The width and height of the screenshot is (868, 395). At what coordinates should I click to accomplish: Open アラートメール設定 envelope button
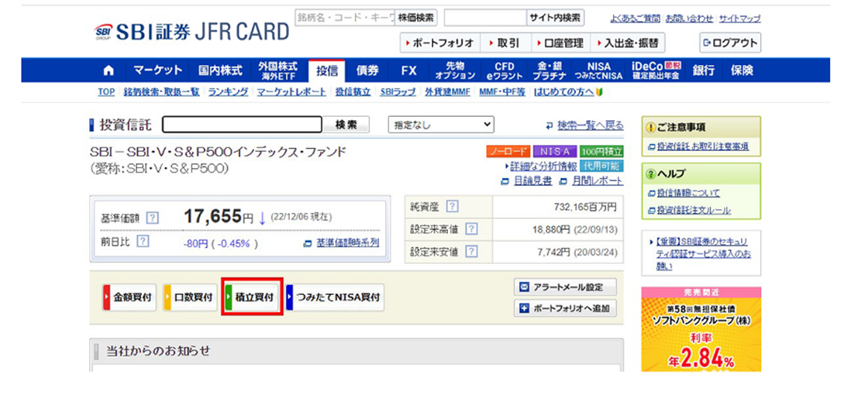click(x=565, y=287)
